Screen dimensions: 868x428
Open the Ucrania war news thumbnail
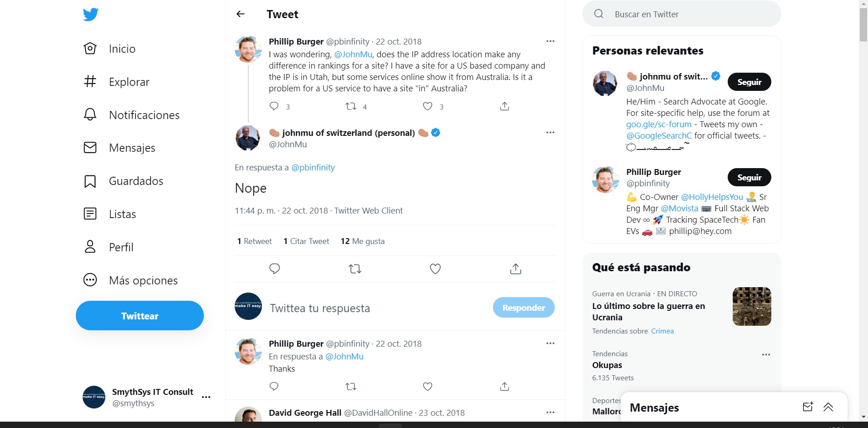[751, 306]
